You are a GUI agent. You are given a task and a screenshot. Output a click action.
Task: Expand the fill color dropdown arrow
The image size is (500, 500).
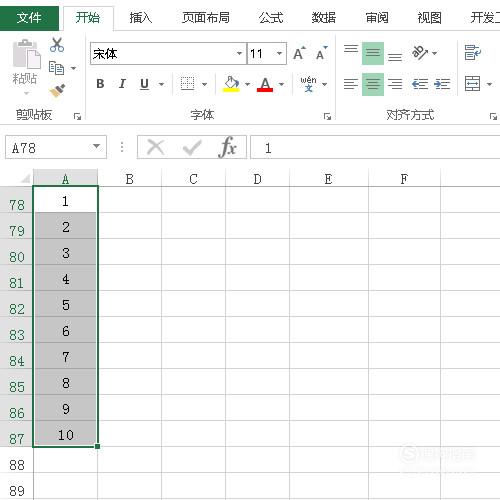coord(247,84)
